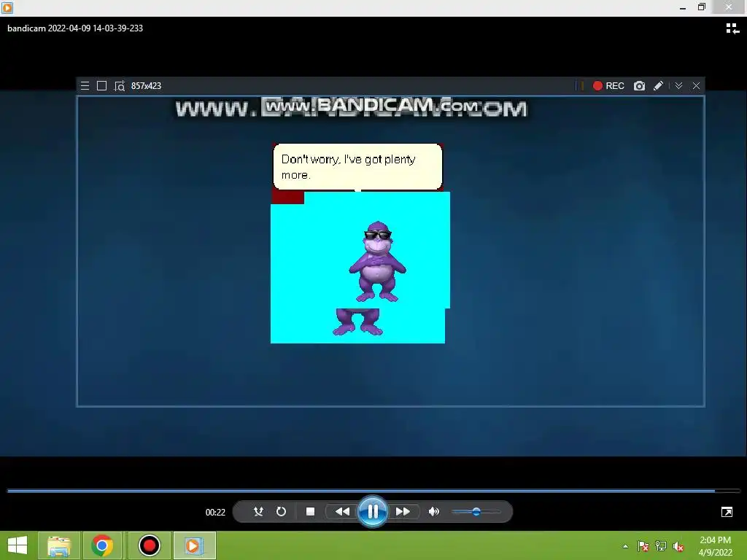Open Google Chrome from the taskbar
Screen dimensions: 747x560
pos(102,545)
